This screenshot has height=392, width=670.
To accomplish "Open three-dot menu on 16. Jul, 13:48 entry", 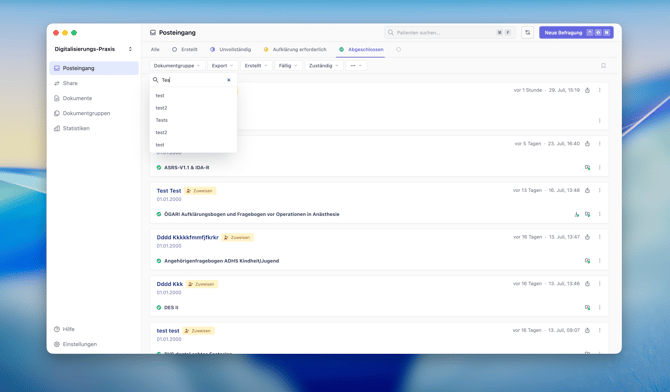I will pyautogui.click(x=599, y=190).
